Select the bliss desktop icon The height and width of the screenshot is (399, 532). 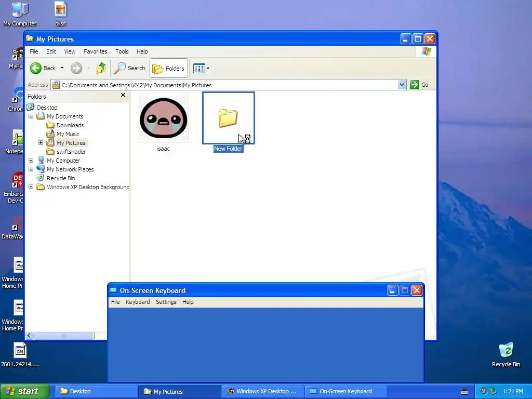coord(60,14)
